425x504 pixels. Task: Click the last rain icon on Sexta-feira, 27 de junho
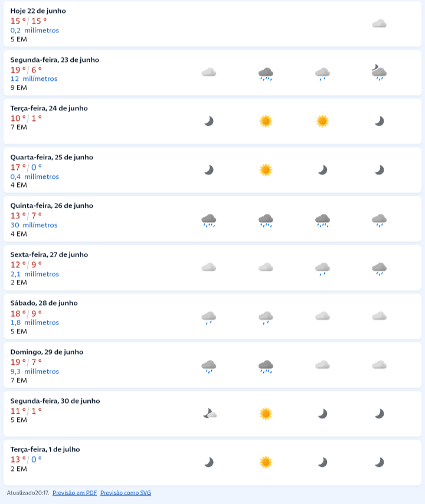click(x=379, y=269)
